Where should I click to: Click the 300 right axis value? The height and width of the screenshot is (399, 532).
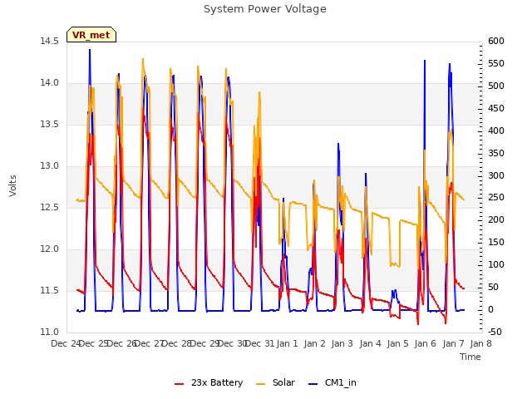coord(496,175)
